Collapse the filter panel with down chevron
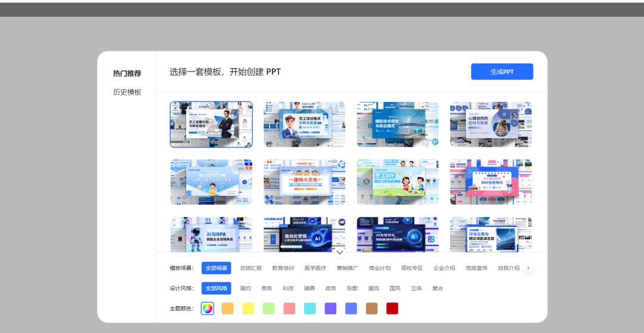The width and height of the screenshot is (644, 333). (x=340, y=252)
